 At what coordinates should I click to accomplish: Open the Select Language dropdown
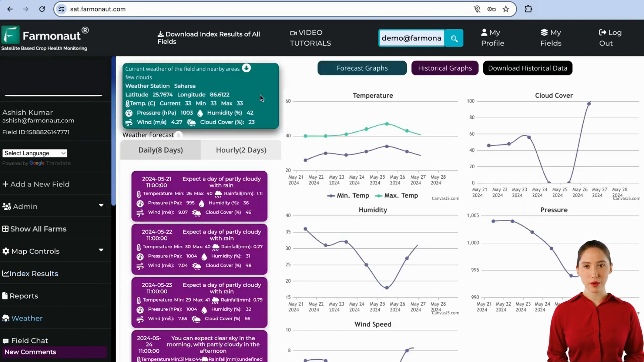tap(35, 153)
